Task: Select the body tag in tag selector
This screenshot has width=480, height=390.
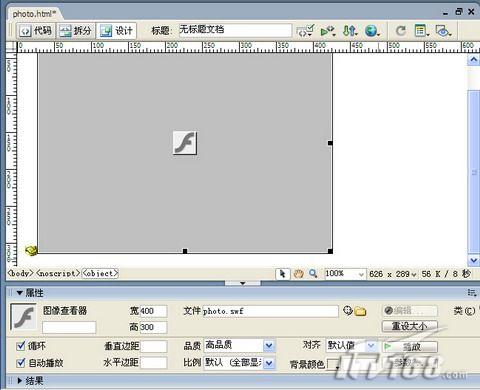Action: pos(21,273)
